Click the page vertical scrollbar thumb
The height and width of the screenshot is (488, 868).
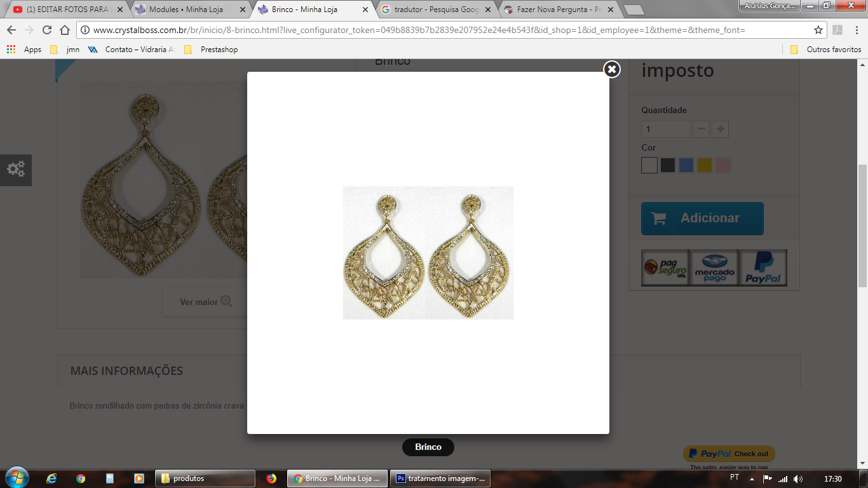(862, 226)
